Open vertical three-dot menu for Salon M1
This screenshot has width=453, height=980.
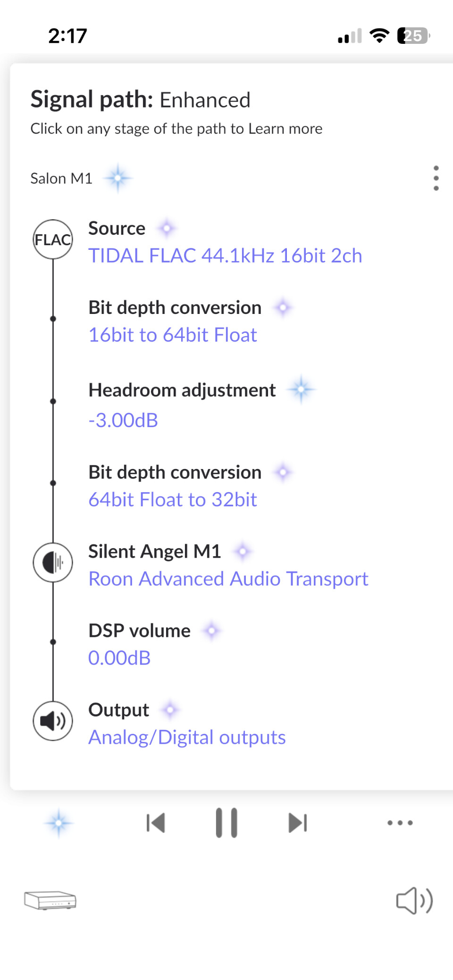point(436,178)
